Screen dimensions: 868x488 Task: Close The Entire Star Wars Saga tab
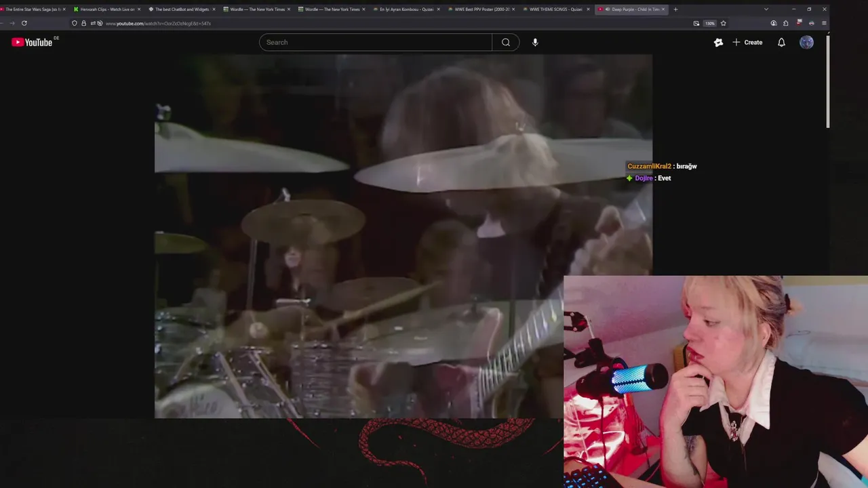pyautogui.click(x=64, y=9)
